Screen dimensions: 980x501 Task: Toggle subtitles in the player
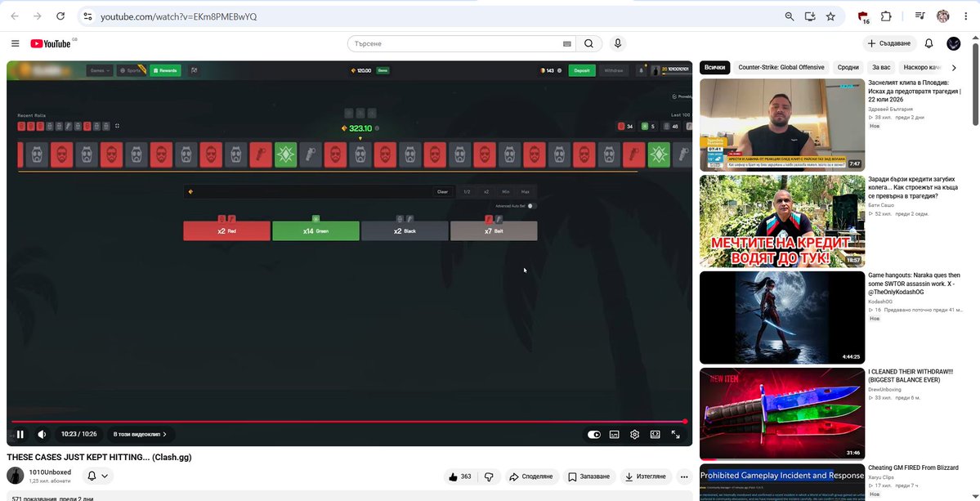pyautogui.click(x=615, y=435)
